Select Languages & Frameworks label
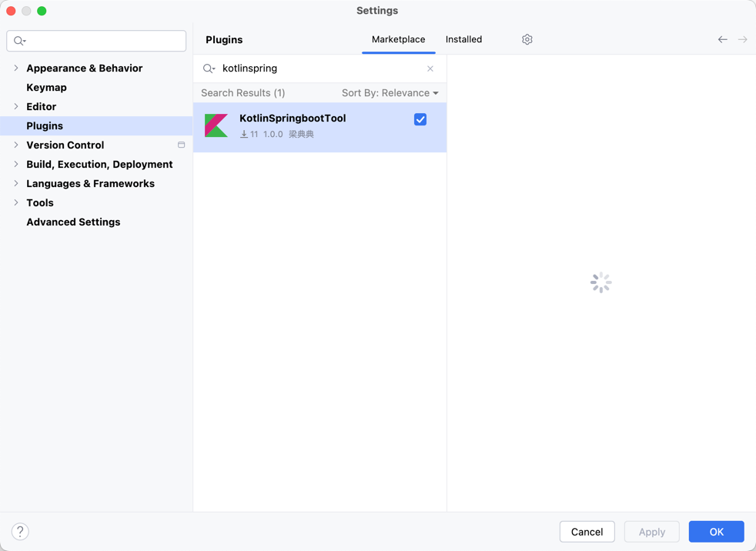This screenshot has height=551, width=756. pos(91,184)
